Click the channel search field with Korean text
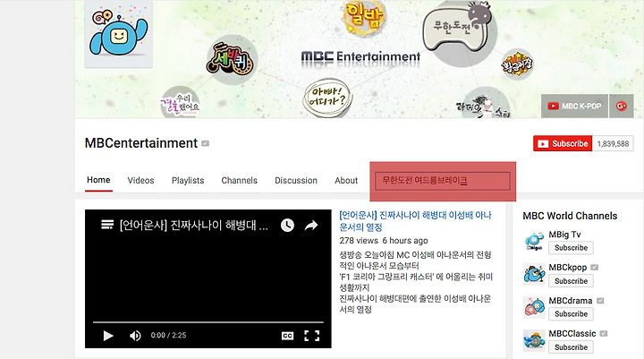 click(443, 181)
